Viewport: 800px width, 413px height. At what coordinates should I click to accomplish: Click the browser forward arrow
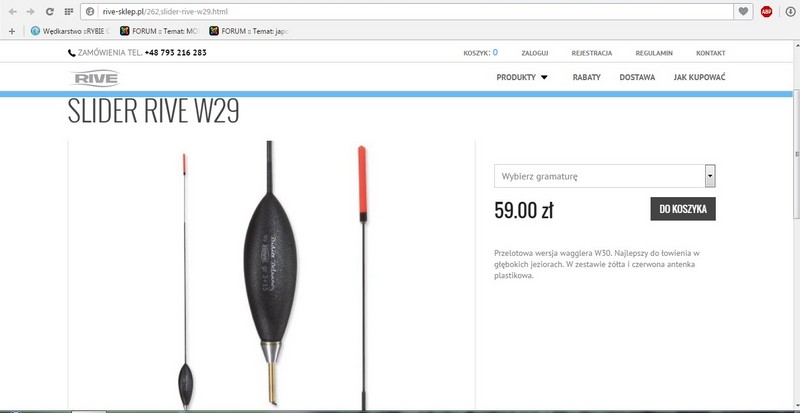pos(31,11)
